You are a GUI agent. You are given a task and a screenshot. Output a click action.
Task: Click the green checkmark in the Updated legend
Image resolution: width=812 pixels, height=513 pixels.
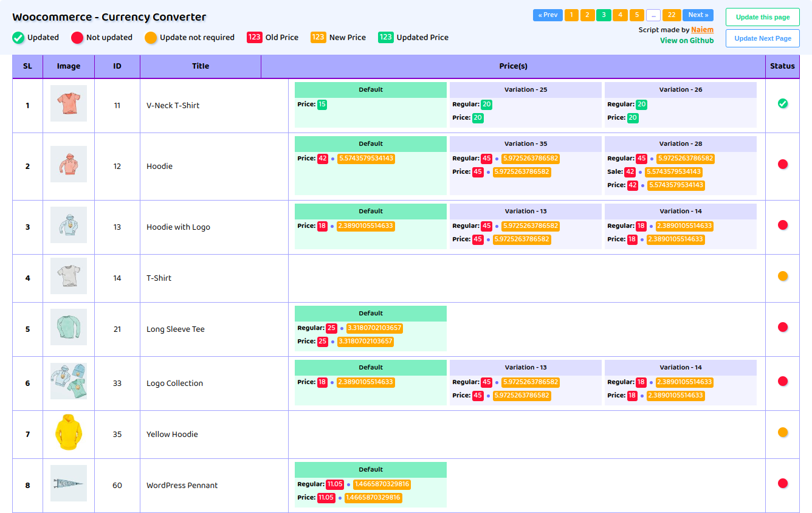pos(18,37)
